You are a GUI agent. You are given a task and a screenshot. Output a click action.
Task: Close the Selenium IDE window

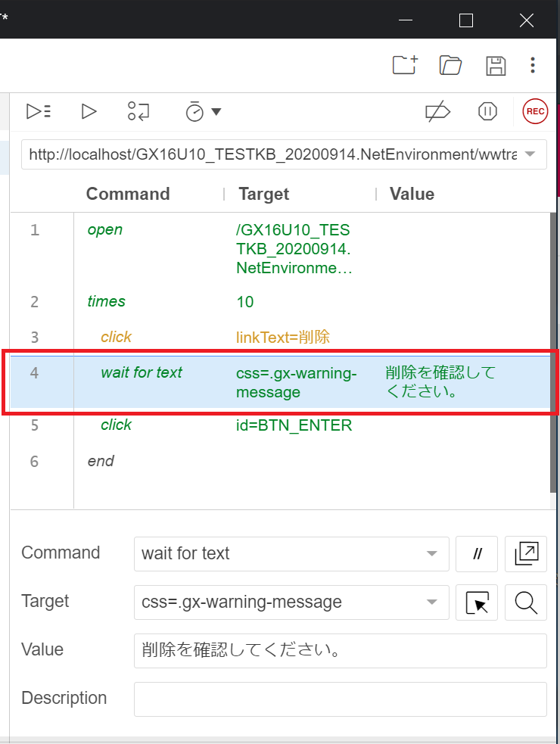[x=526, y=20]
